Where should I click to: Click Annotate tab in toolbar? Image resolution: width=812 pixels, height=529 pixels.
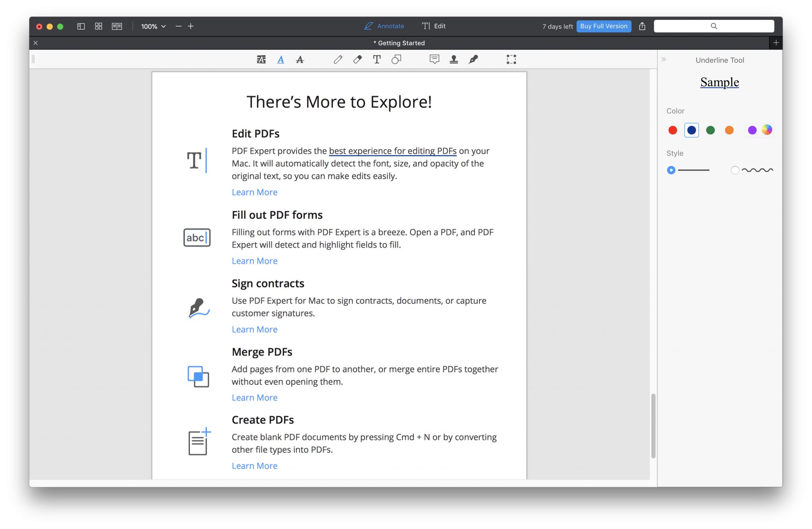tap(383, 25)
